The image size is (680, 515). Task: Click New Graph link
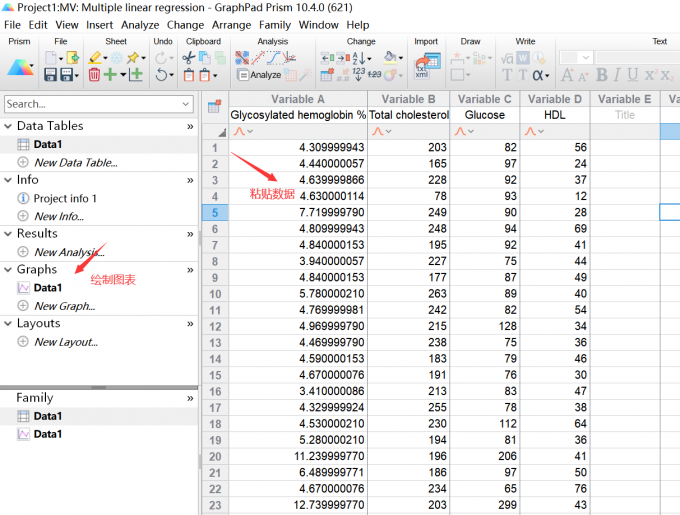[65, 306]
